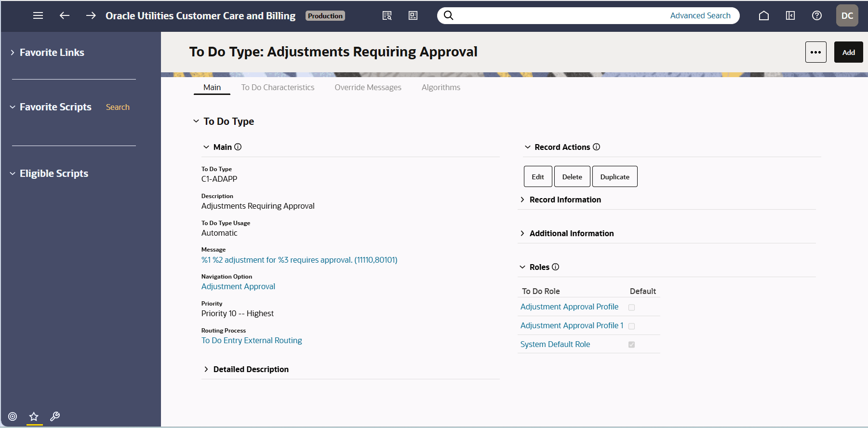Collapse the Main subsection chevron
Viewport: 868px width, 428px height.
[206, 147]
